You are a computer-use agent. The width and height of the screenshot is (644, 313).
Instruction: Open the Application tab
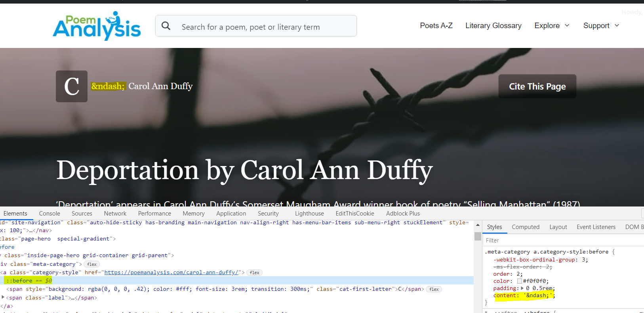(231, 214)
